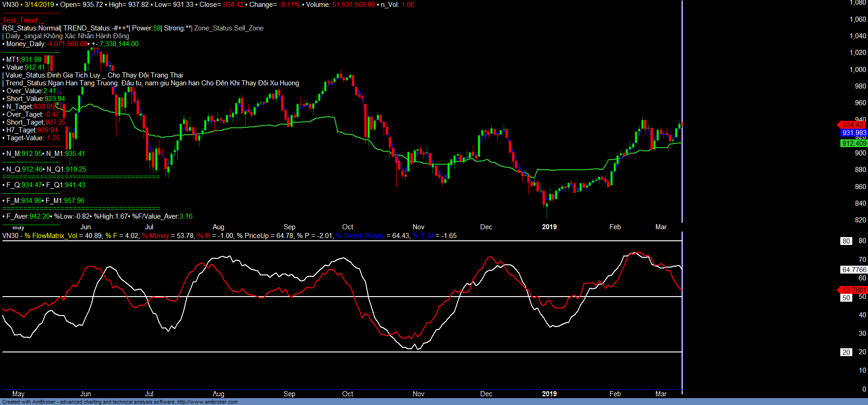Open the amibroker.com link in footer

(207, 402)
